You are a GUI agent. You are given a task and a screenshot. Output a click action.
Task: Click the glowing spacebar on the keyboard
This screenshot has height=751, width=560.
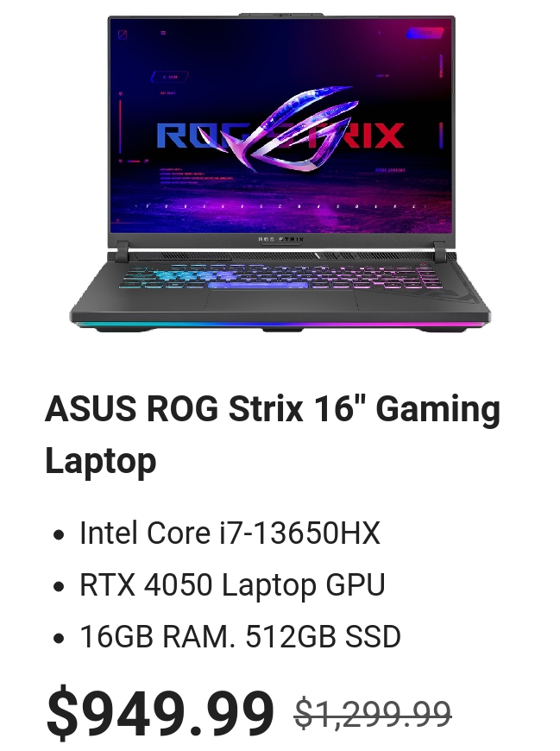pyautogui.click(x=257, y=286)
